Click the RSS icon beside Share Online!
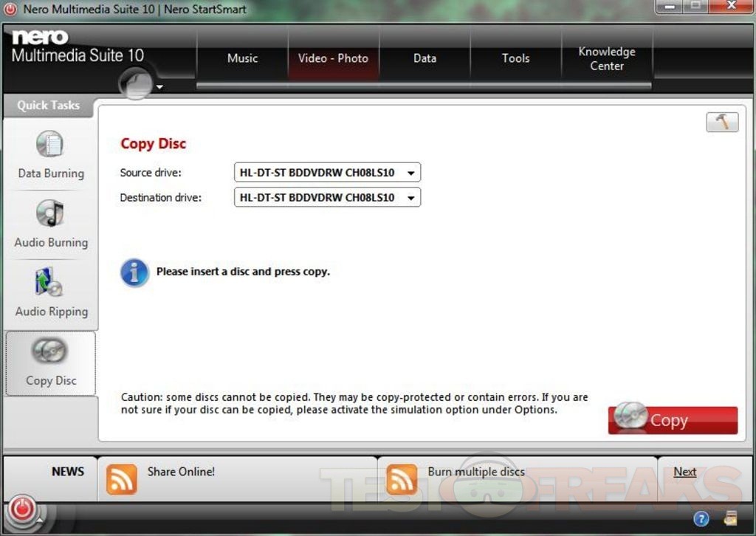The image size is (756, 536). [x=122, y=478]
